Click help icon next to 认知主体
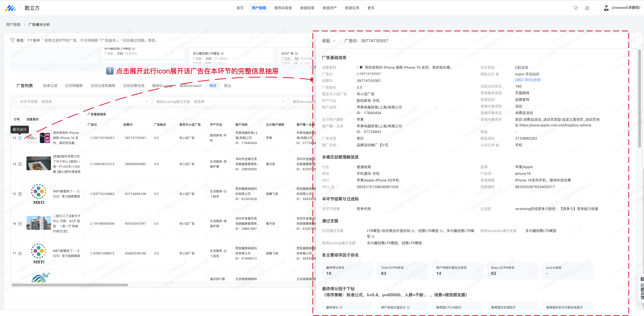 [x=497, y=145]
